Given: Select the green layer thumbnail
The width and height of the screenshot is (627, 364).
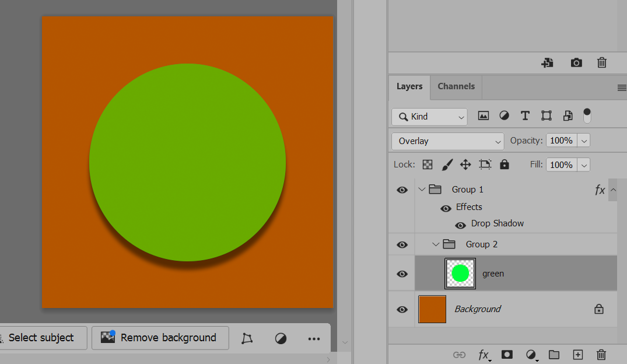Looking at the screenshot, I should click(x=460, y=274).
